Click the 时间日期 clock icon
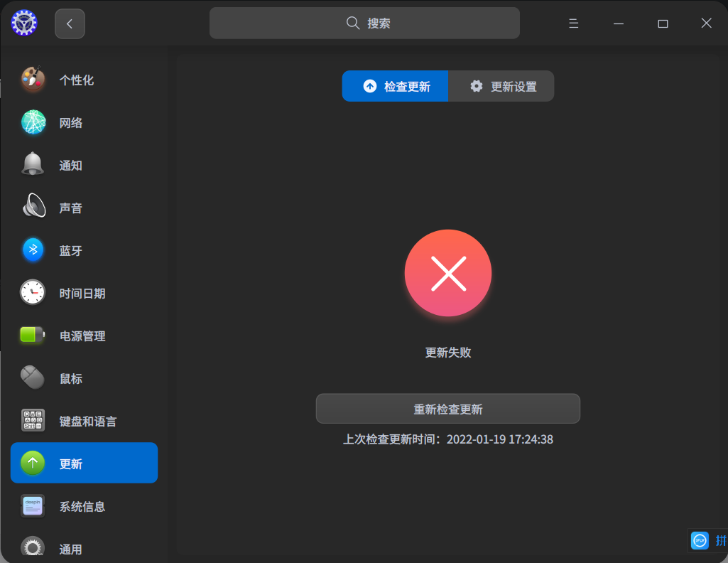 33,292
